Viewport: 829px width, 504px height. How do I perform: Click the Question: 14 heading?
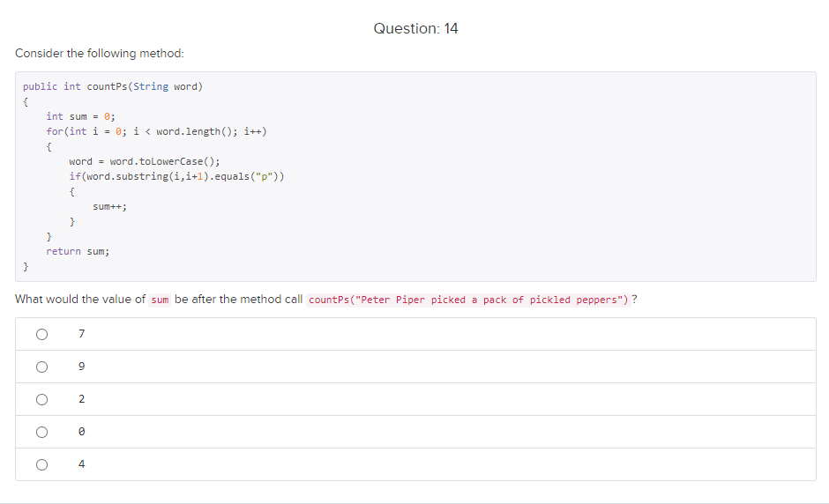point(415,28)
